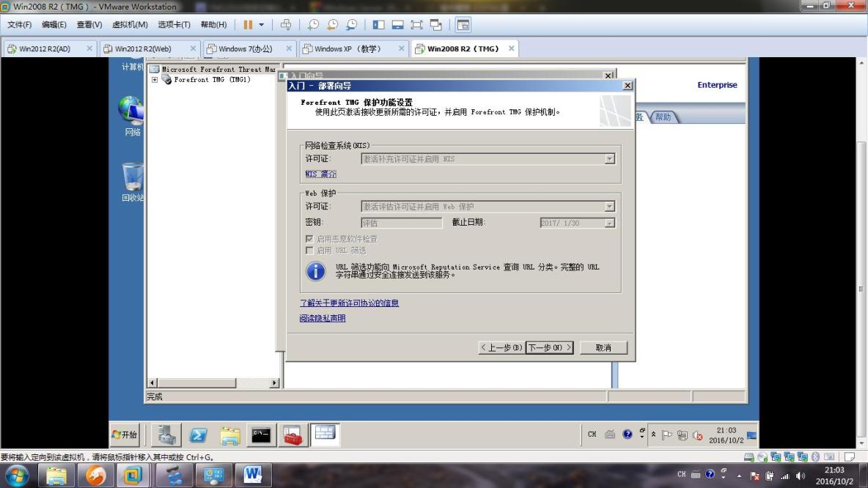Image resolution: width=868 pixels, height=488 pixels.
Task: Open NIS 许可证 dropdown
Action: (x=609, y=159)
